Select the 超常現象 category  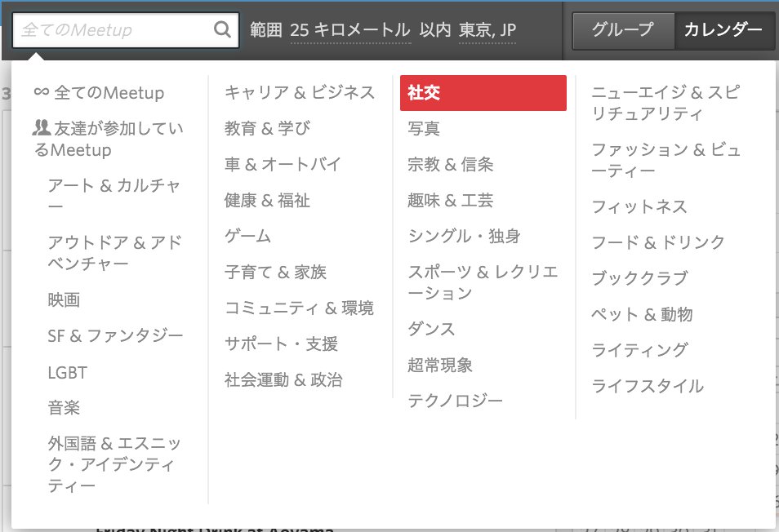[x=440, y=366]
